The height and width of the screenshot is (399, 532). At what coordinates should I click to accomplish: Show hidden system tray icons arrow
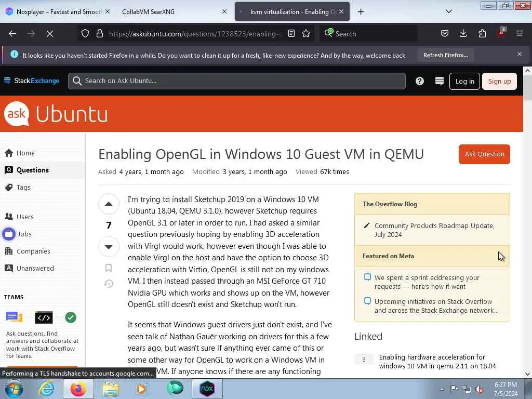point(442,389)
